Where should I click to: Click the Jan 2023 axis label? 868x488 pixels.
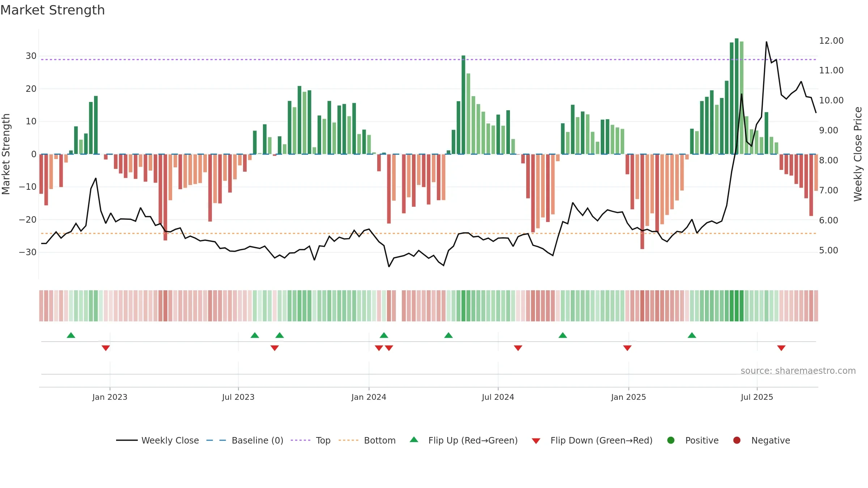point(110,397)
